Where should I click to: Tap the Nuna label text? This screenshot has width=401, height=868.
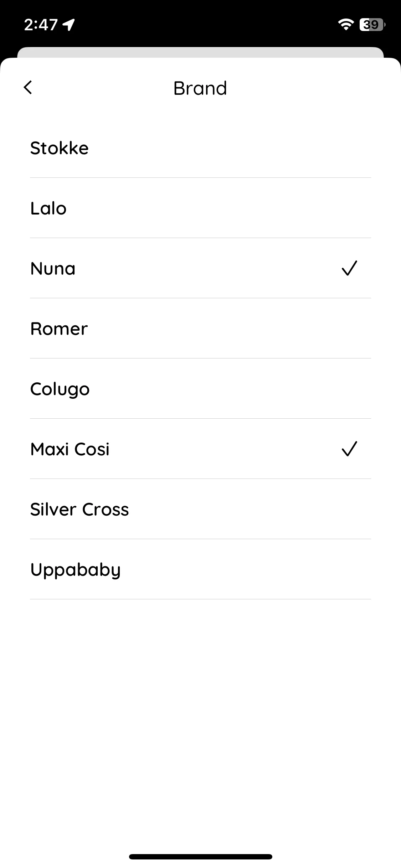(x=53, y=269)
